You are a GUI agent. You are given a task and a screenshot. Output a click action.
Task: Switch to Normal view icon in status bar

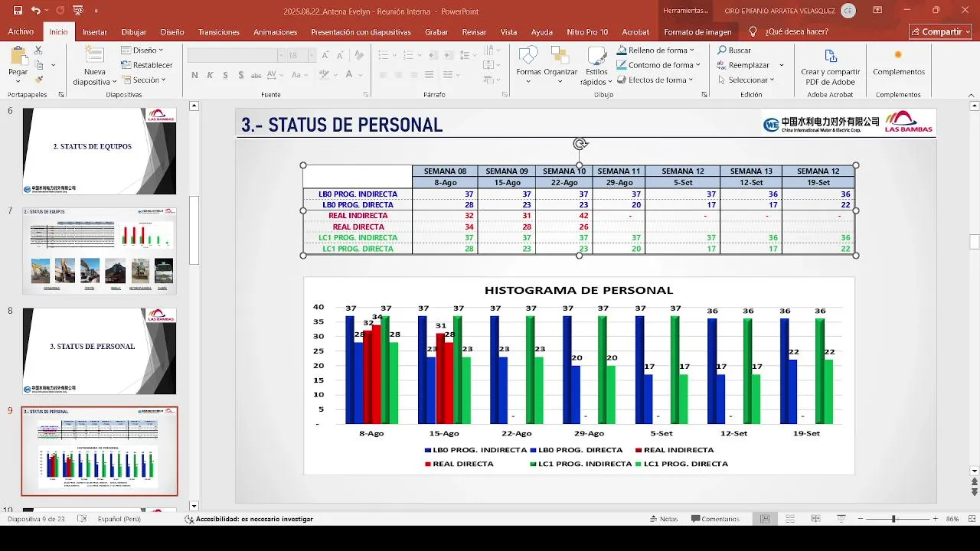[765, 519]
